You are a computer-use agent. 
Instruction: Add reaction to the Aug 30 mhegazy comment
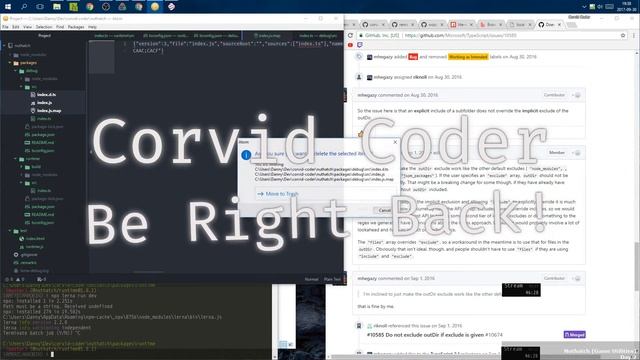tap(577, 95)
